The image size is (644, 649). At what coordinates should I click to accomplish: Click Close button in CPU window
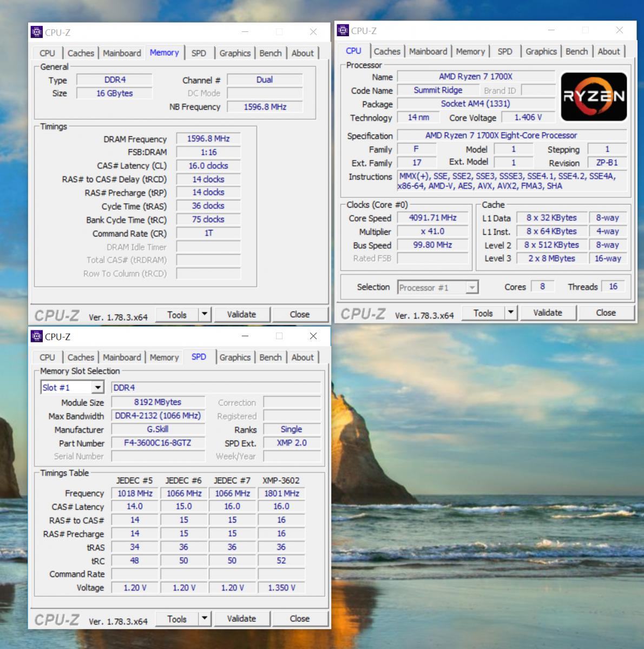606,313
